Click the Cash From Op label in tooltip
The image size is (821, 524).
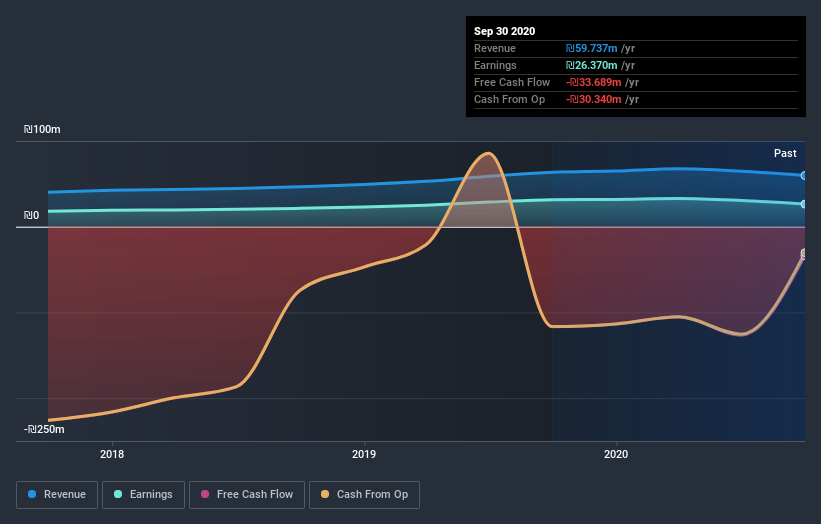509,99
